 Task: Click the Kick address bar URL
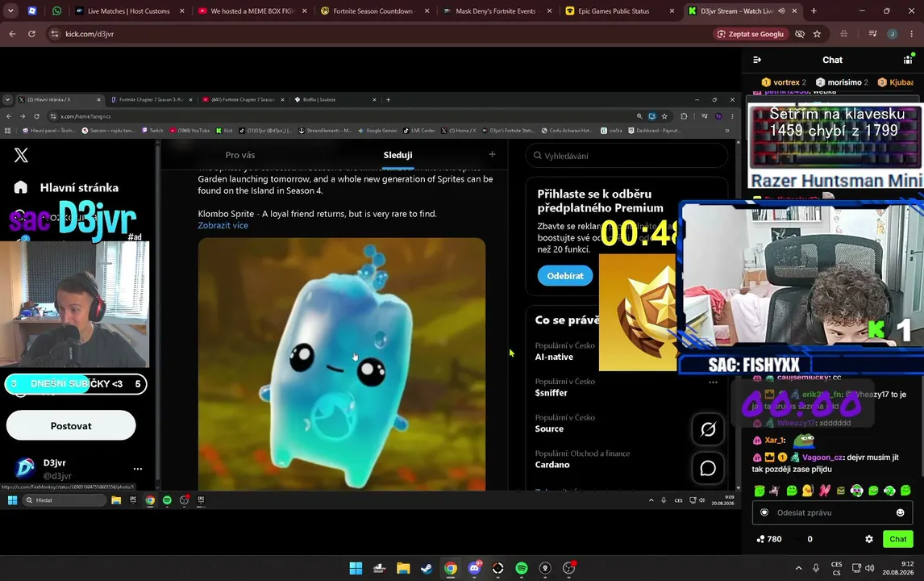click(x=89, y=34)
